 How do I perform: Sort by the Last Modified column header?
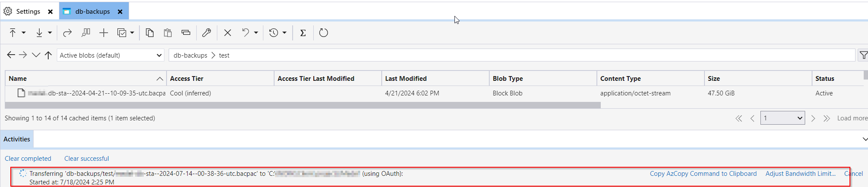click(436, 78)
